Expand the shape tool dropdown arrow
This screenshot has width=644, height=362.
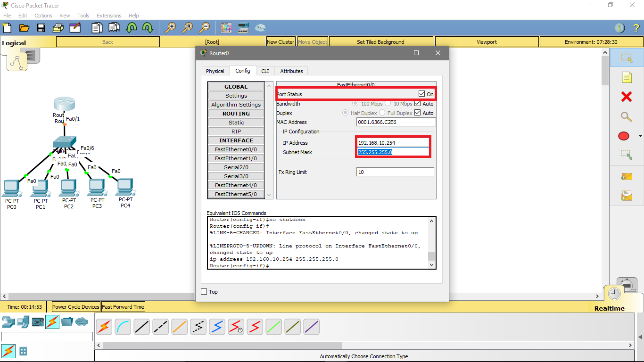click(640, 137)
